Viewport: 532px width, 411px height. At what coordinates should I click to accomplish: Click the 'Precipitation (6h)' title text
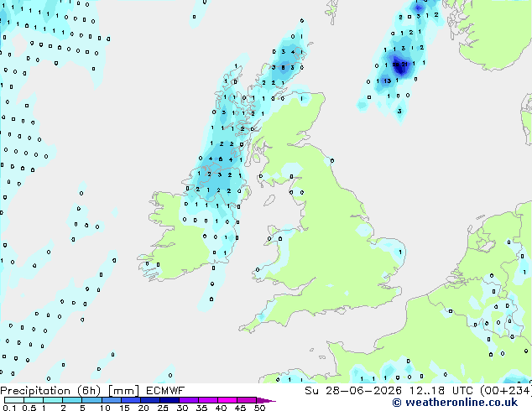(50, 391)
